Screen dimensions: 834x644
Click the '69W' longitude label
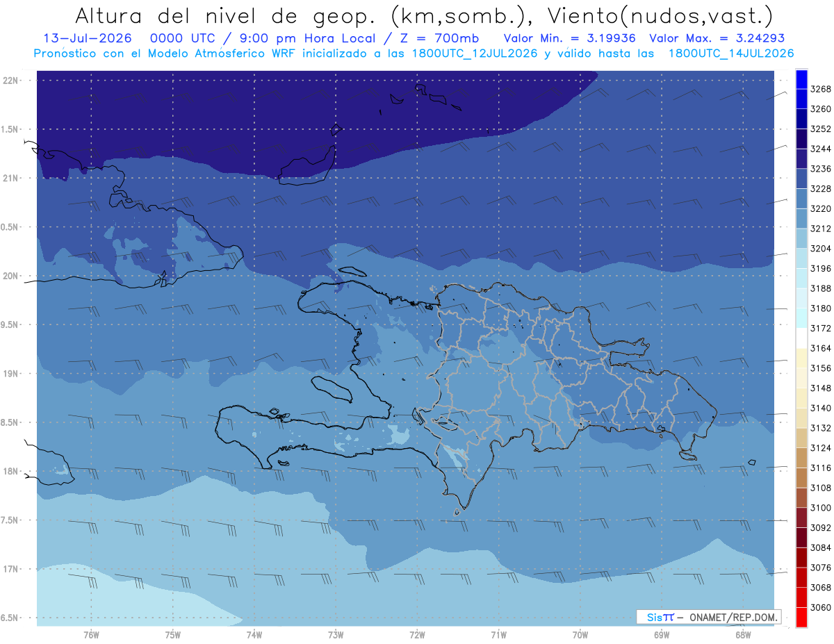pos(662,635)
